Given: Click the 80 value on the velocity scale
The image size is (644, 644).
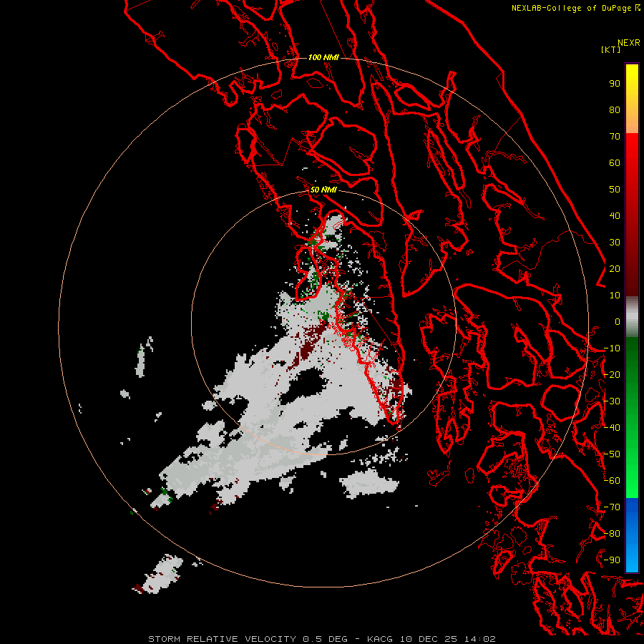Looking at the screenshot, I should [615, 110].
